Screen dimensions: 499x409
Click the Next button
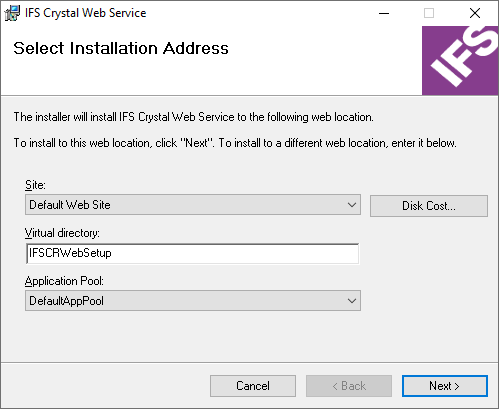(x=445, y=386)
